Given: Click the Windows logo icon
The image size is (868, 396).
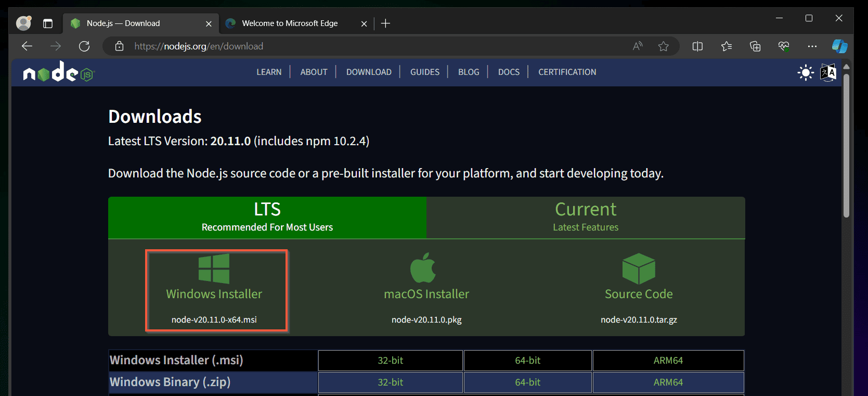Looking at the screenshot, I should pos(214,269).
